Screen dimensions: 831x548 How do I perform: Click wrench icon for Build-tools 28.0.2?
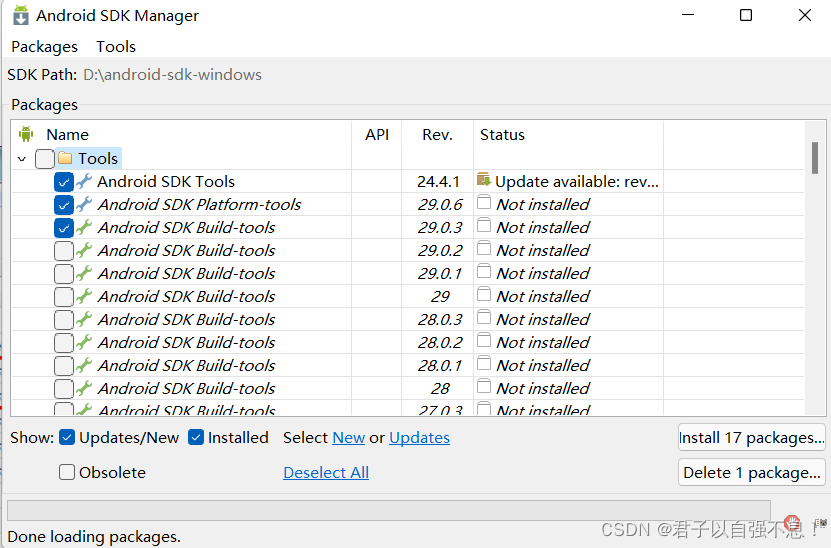pyautogui.click(x=84, y=342)
